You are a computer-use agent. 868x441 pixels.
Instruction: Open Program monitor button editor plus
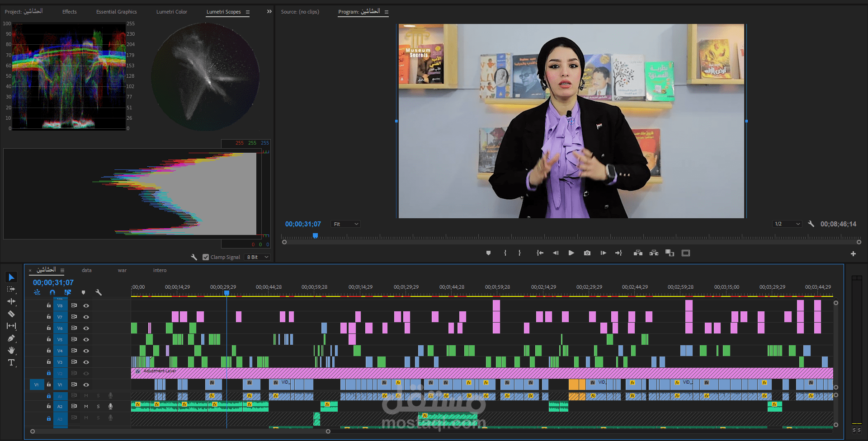pos(853,254)
